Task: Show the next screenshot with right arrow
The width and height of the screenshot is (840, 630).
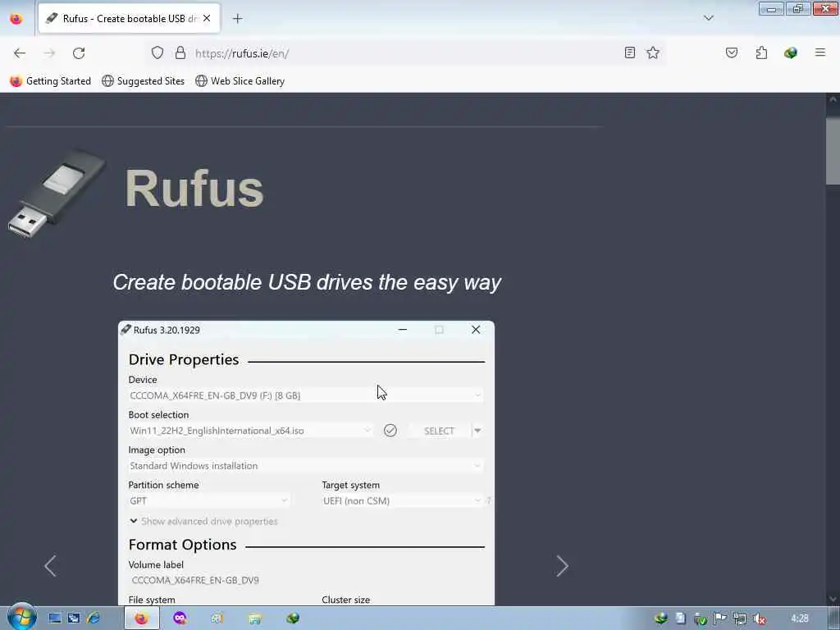Action: point(562,566)
